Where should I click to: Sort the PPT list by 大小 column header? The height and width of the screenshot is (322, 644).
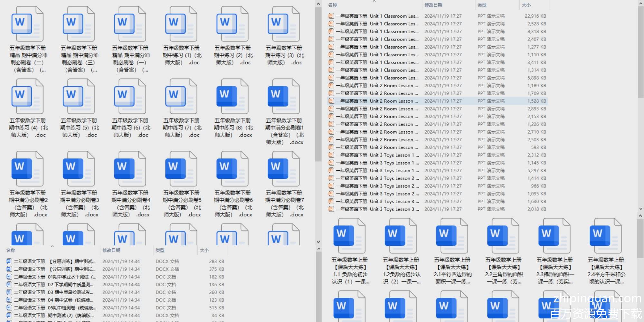[526, 5]
